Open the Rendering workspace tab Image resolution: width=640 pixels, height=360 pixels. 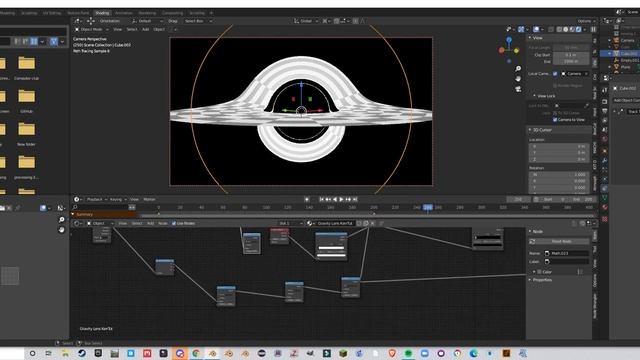pyautogui.click(x=147, y=13)
